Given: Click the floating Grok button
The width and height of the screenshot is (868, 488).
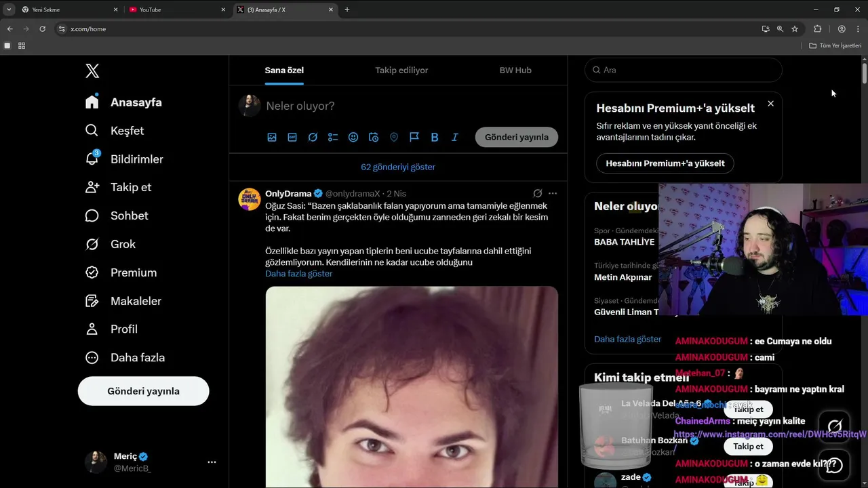Looking at the screenshot, I should (x=835, y=426).
